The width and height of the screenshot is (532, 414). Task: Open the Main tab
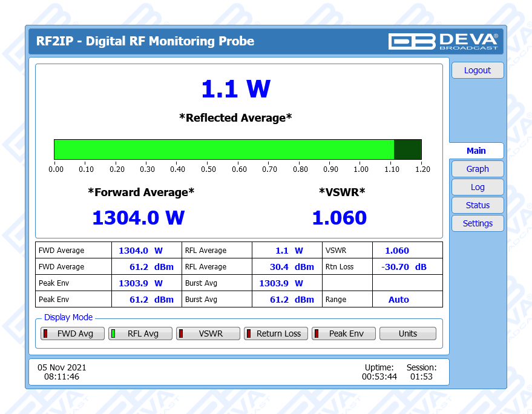pyautogui.click(x=476, y=151)
